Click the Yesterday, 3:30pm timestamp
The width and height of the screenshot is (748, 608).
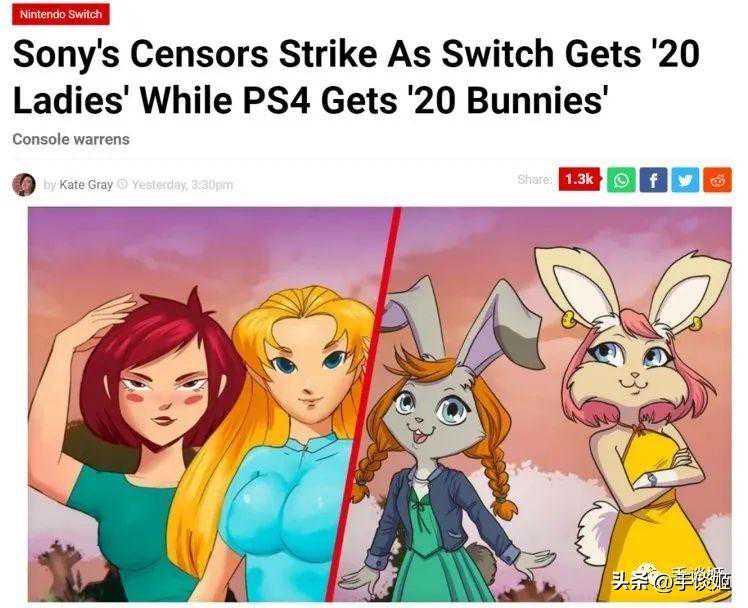click(182, 185)
